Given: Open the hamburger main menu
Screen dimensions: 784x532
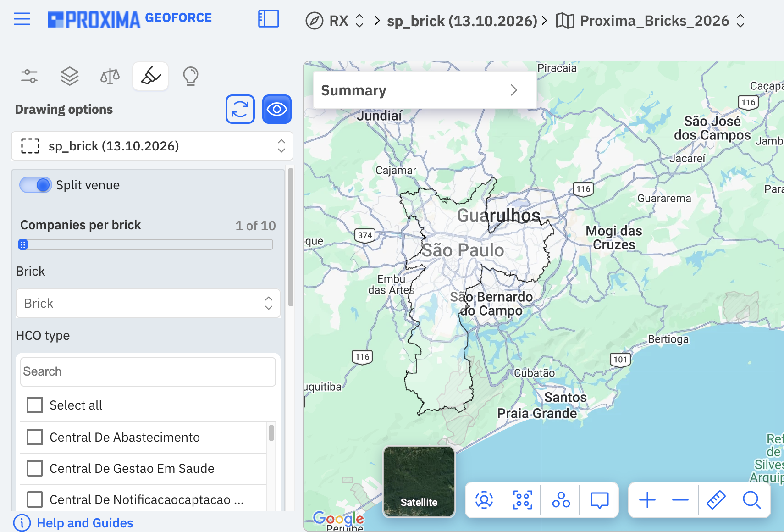Looking at the screenshot, I should tap(22, 19).
